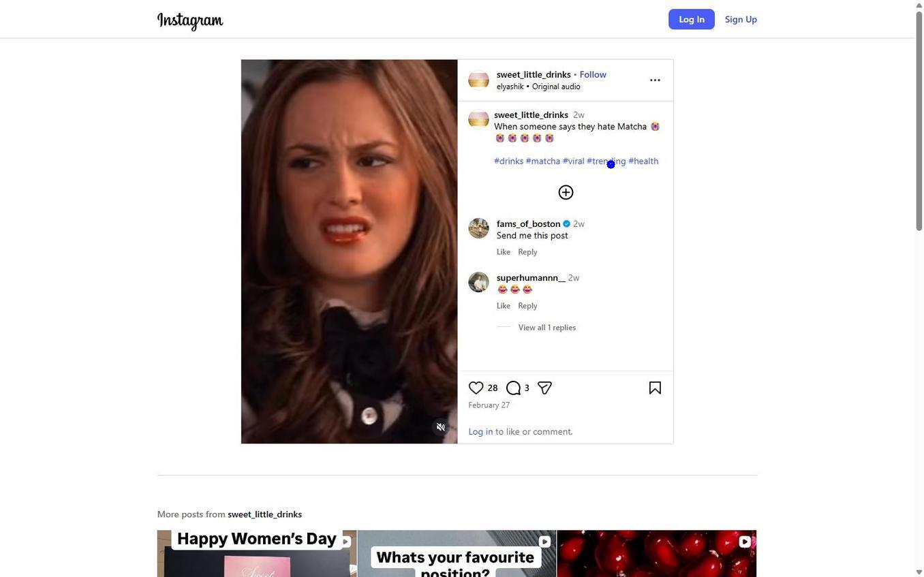924x577 pixels.
Task: Reply to superhumannn__ comment
Action: click(x=527, y=306)
